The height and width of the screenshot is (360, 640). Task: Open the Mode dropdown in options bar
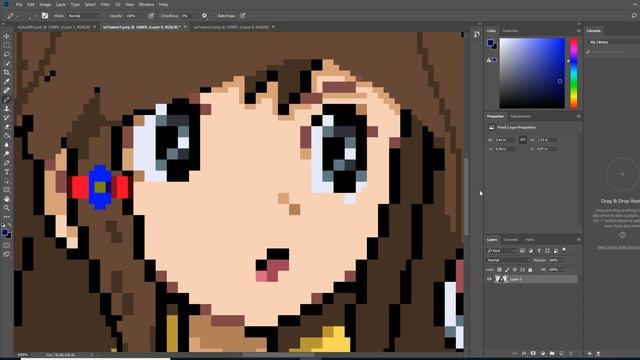coord(83,16)
